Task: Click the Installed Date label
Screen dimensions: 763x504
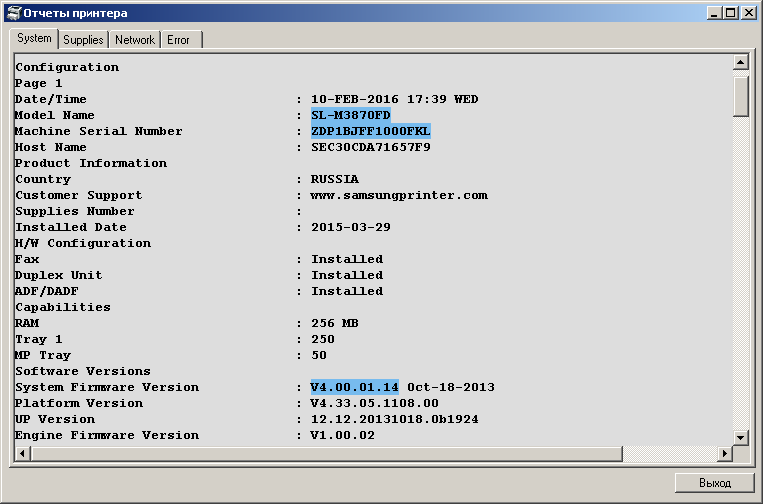Action: tap(71, 227)
